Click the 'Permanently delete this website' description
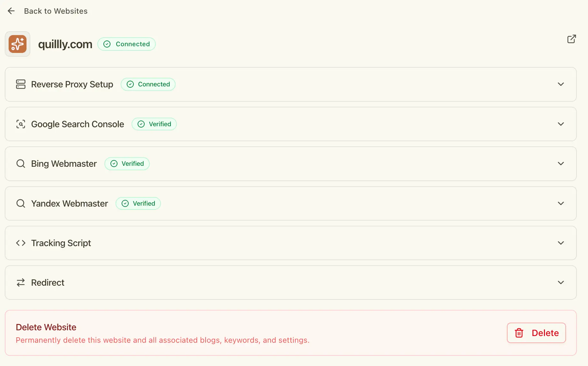588x366 pixels. tap(162, 340)
